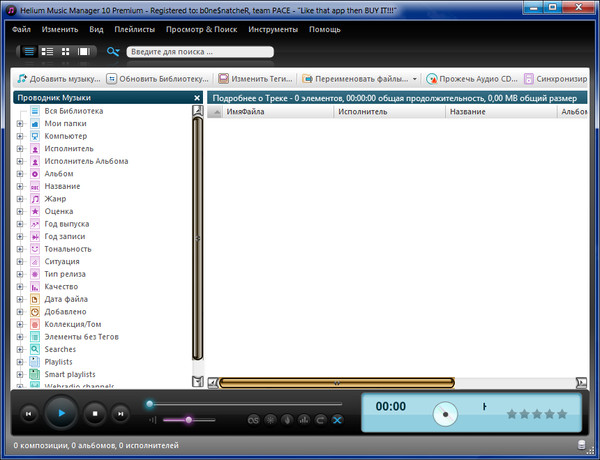Expand the Исполнитель Альбома node

20,161
